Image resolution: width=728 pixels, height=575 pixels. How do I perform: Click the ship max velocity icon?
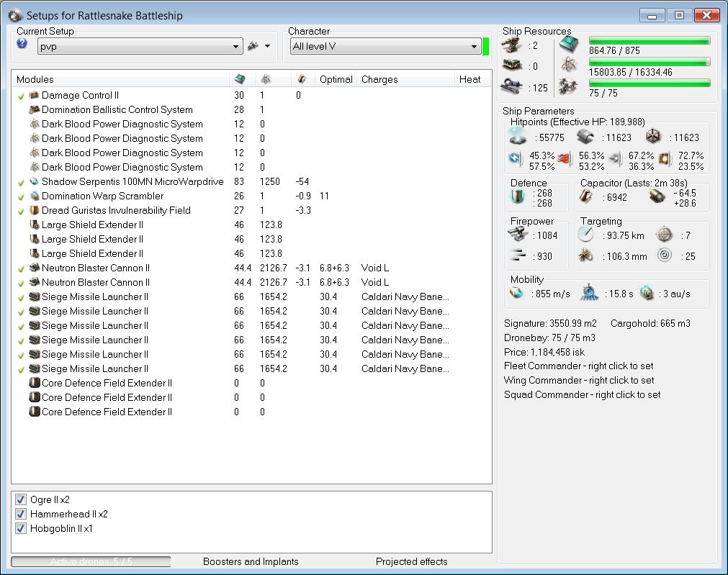click(516, 293)
